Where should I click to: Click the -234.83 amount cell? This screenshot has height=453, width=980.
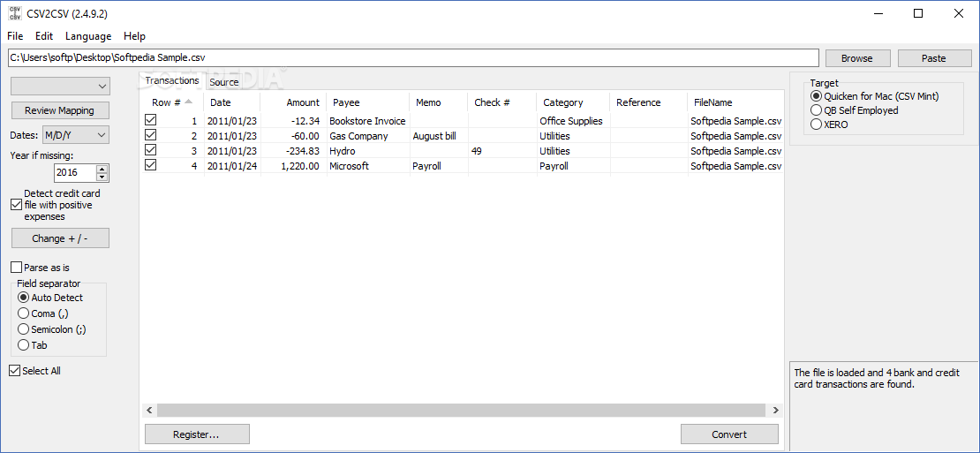tap(293, 151)
